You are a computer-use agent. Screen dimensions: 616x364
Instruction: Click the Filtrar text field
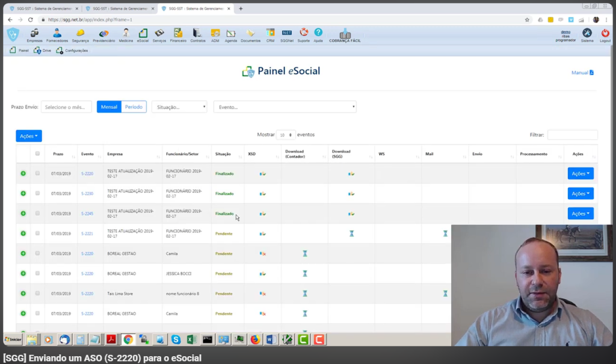[573, 135]
